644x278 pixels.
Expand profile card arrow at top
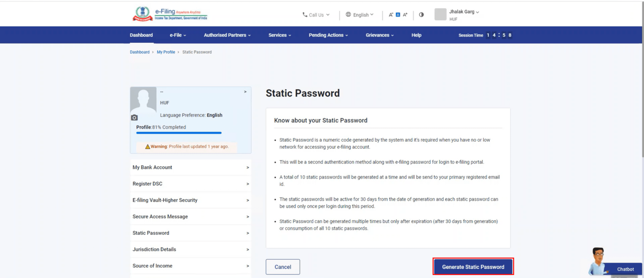[245, 92]
